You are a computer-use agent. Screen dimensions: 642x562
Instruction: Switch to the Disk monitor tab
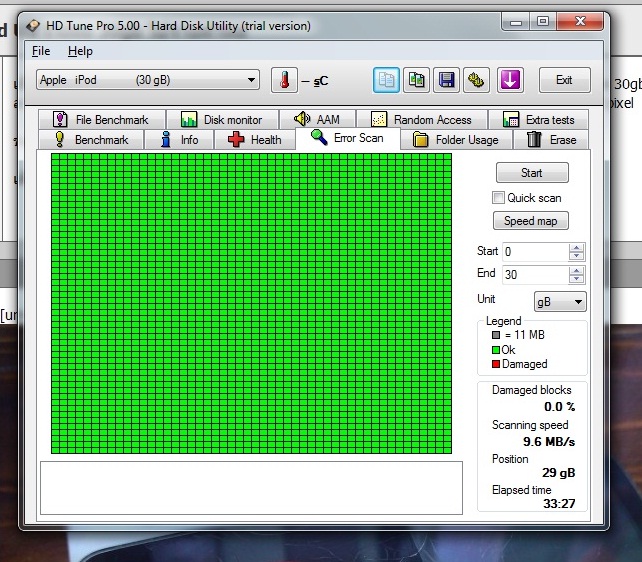click(x=221, y=120)
